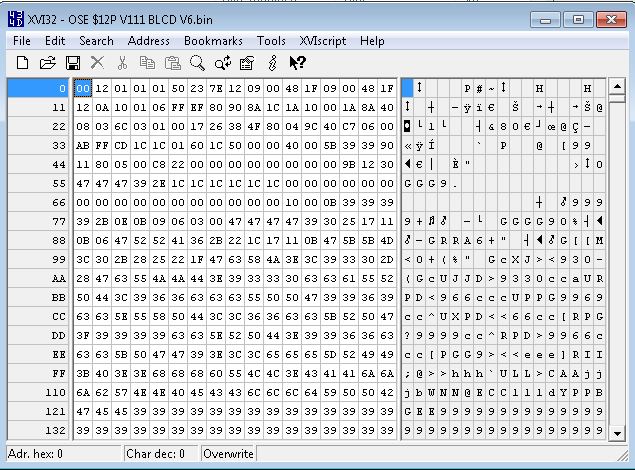Select highlighted hex byte 00 at address 0
This screenshot has width=635, height=470.
[x=83, y=88]
